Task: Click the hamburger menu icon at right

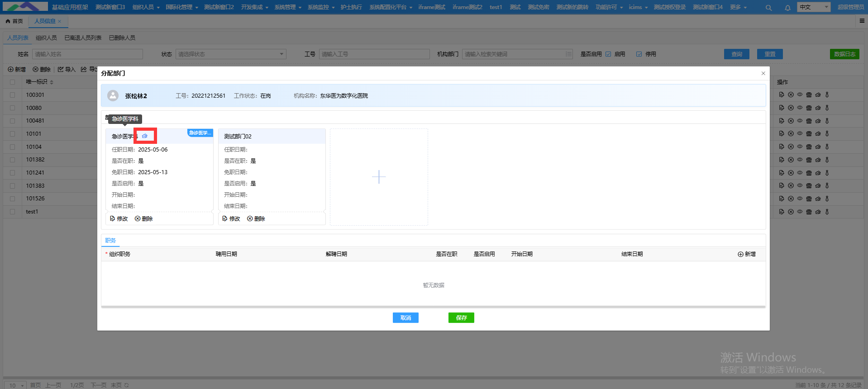Action: [x=862, y=21]
